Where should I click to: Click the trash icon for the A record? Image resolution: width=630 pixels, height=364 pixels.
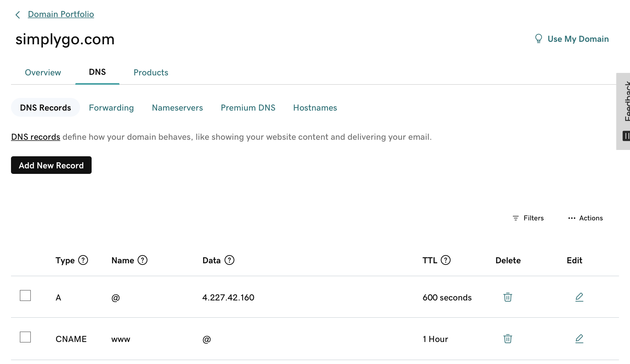click(508, 297)
